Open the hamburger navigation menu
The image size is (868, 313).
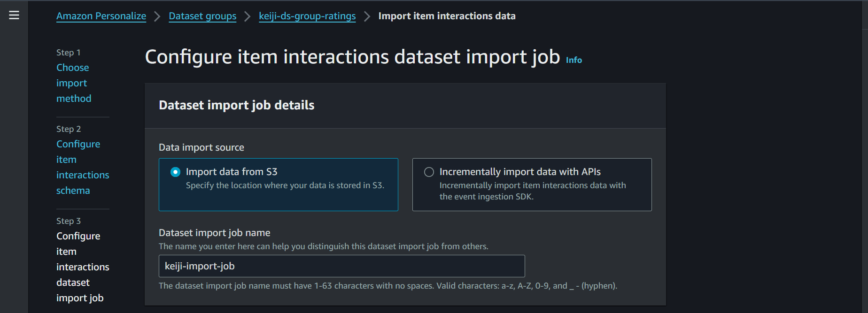click(14, 15)
